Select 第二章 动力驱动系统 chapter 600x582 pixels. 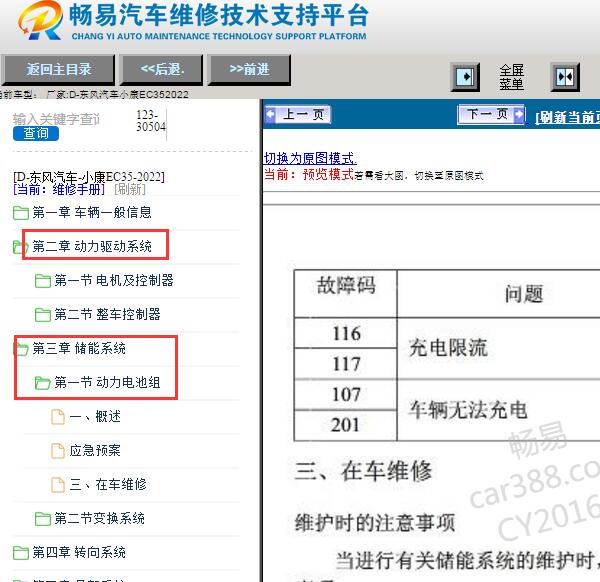click(x=92, y=246)
